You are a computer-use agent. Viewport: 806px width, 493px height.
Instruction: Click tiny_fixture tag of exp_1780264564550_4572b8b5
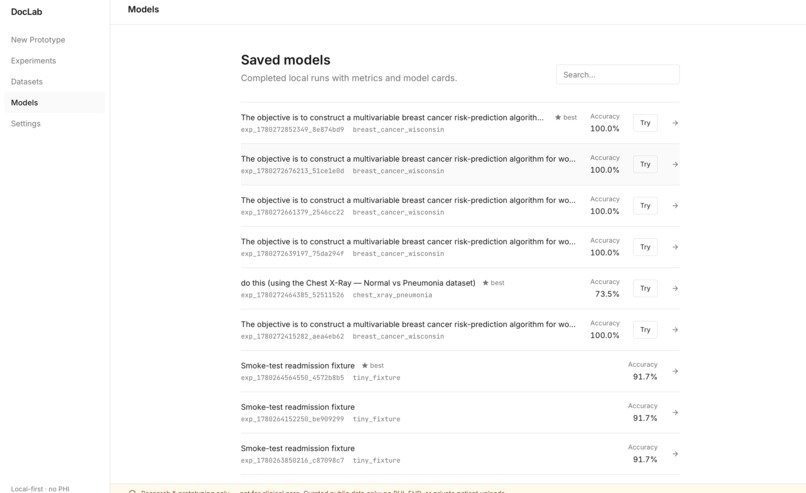[x=376, y=378]
